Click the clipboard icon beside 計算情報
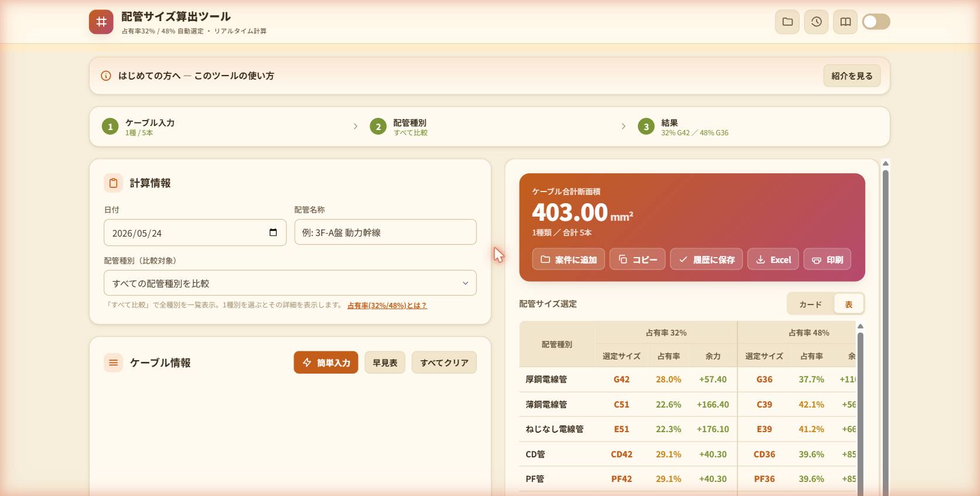The image size is (980, 496). [114, 183]
